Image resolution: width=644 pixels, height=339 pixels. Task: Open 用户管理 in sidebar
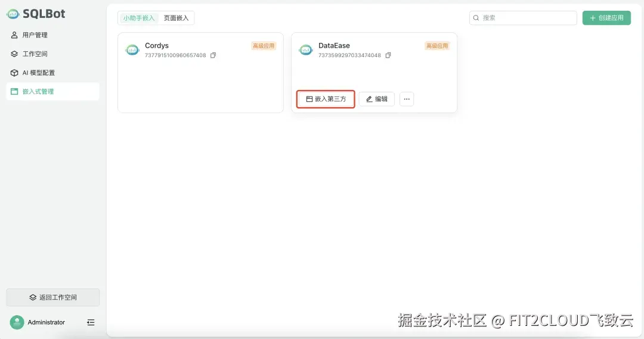pos(52,35)
